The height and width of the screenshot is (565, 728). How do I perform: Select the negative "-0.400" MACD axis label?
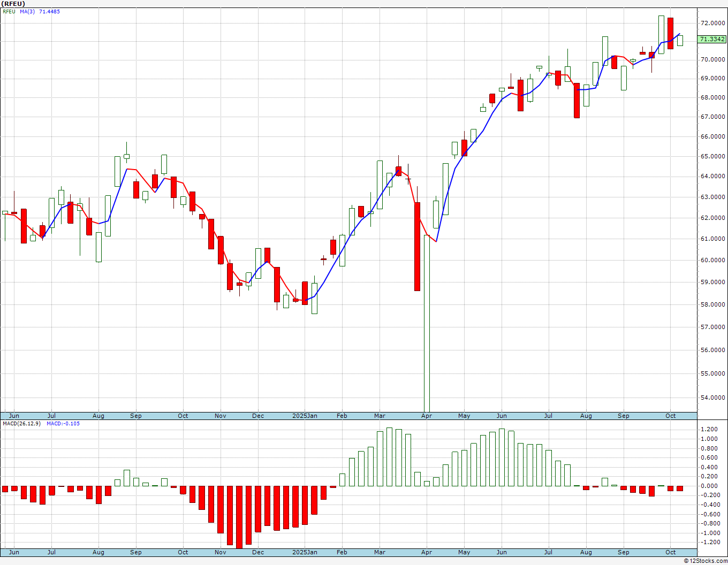pos(709,505)
